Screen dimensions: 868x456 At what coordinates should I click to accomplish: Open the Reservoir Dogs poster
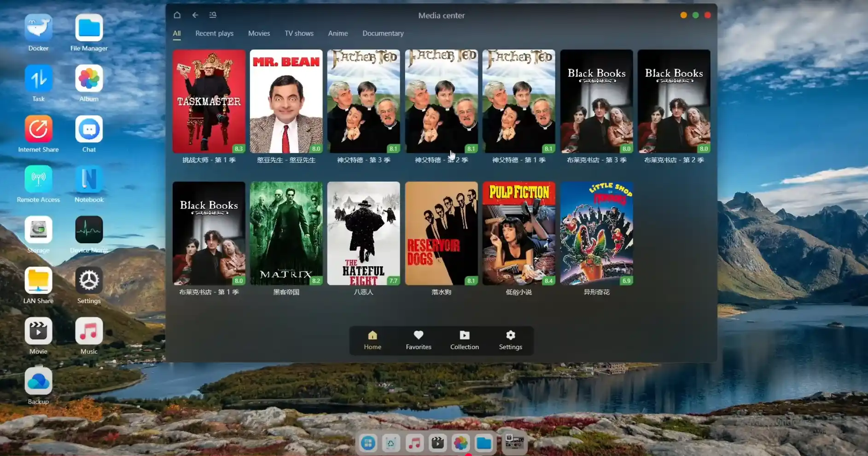pos(441,233)
